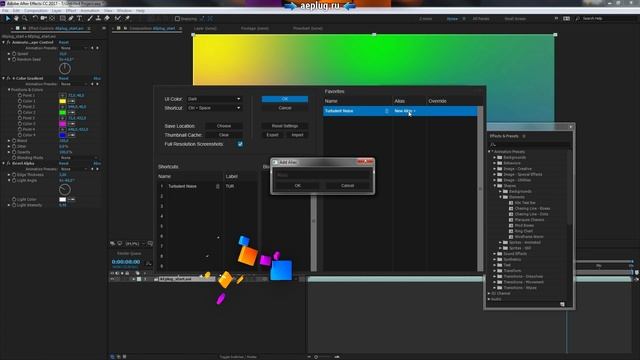Expand the Transform presets folder
This screenshot has height=360, width=640.
(495, 271)
